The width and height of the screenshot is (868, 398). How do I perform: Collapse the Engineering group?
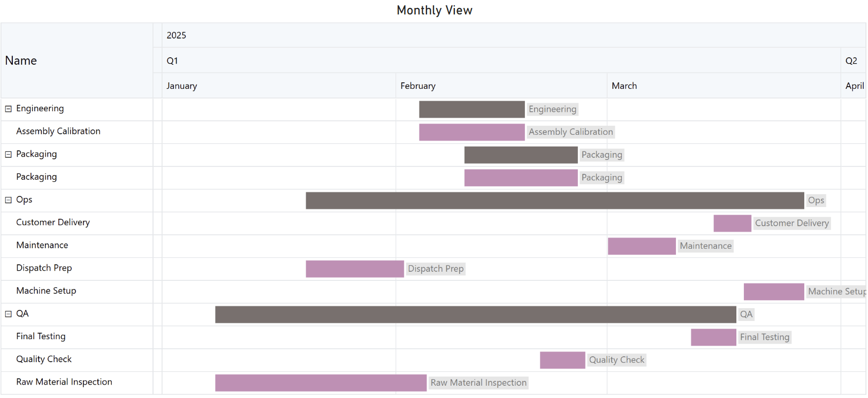9,109
